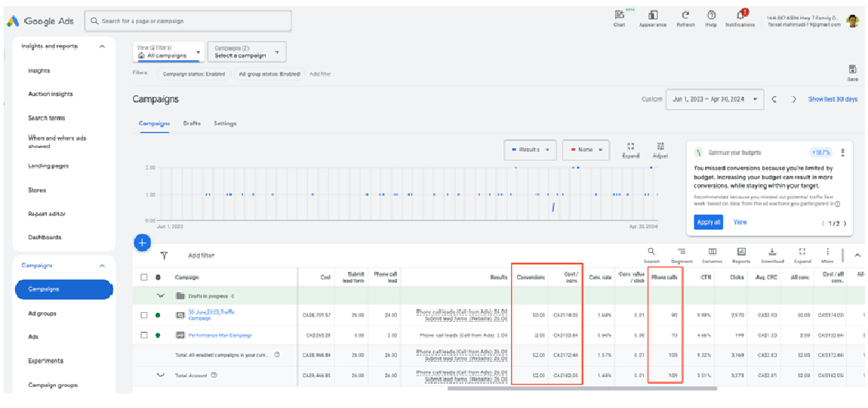
Task: Open the Select a campaign dropdown
Action: 247,51
